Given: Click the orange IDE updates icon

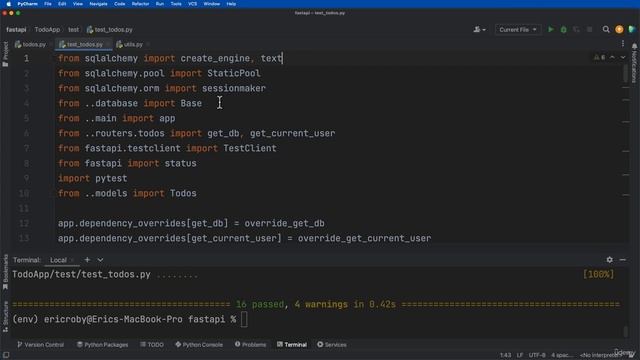Looking at the screenshot, I should (619, 29).
